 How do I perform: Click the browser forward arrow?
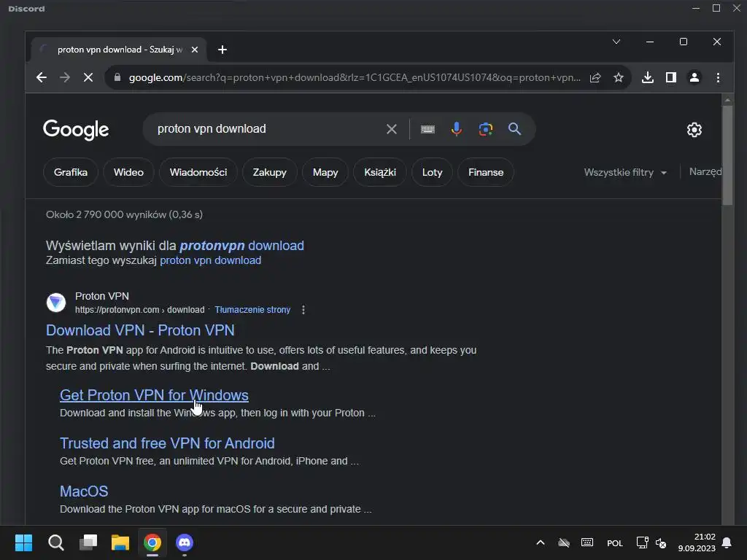[65, 77]
